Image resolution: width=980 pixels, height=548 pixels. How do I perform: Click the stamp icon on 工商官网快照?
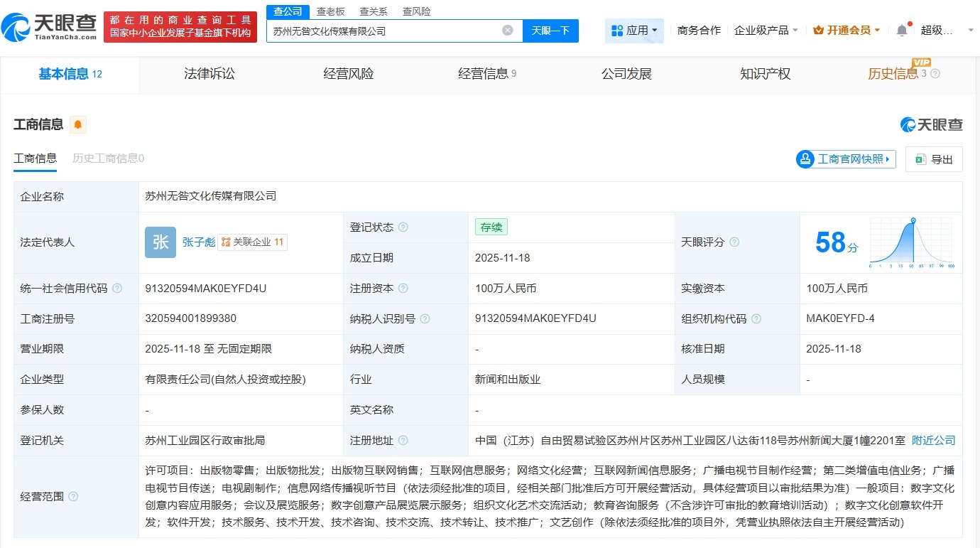(x=805, y=159)
